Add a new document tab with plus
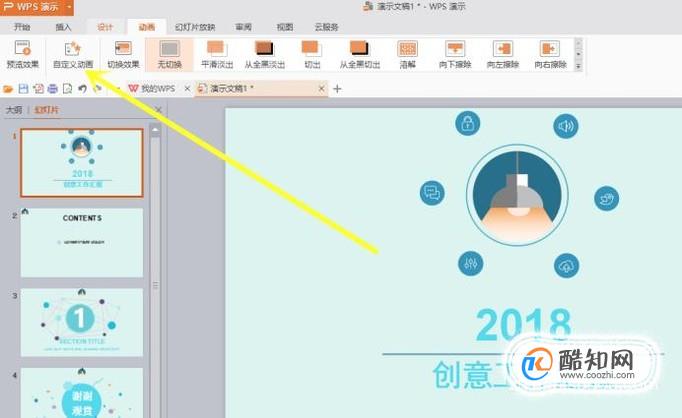Image resolution: width=682 pixels, height=418 pixels. click(337, 89)
